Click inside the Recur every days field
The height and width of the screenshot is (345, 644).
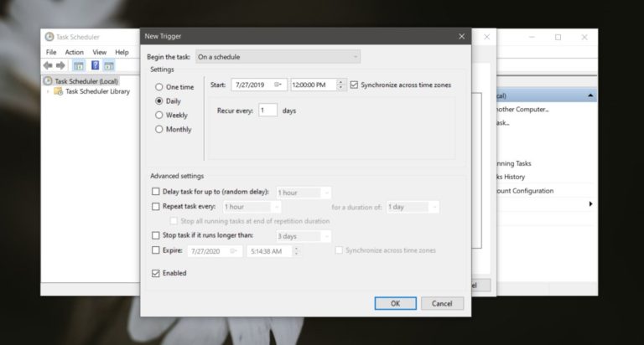pos(267,110)
